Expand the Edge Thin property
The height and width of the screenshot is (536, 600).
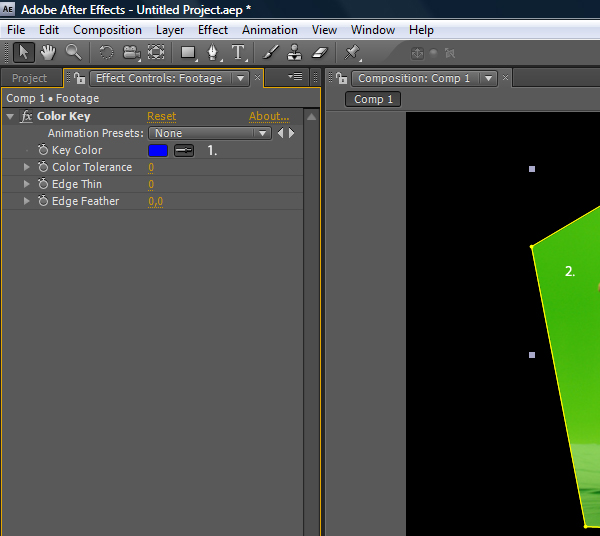(26, 184)
